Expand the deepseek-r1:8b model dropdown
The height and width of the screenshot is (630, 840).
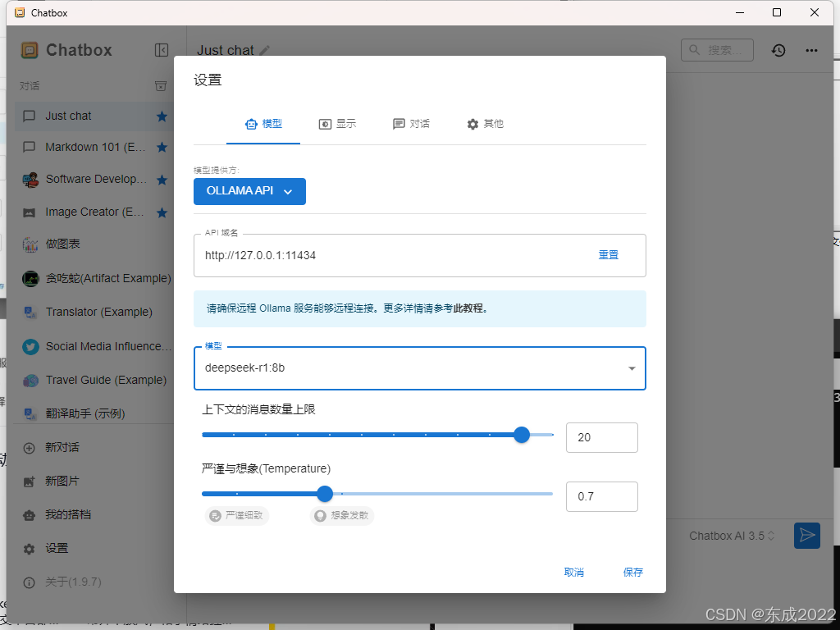coord(420,368)
